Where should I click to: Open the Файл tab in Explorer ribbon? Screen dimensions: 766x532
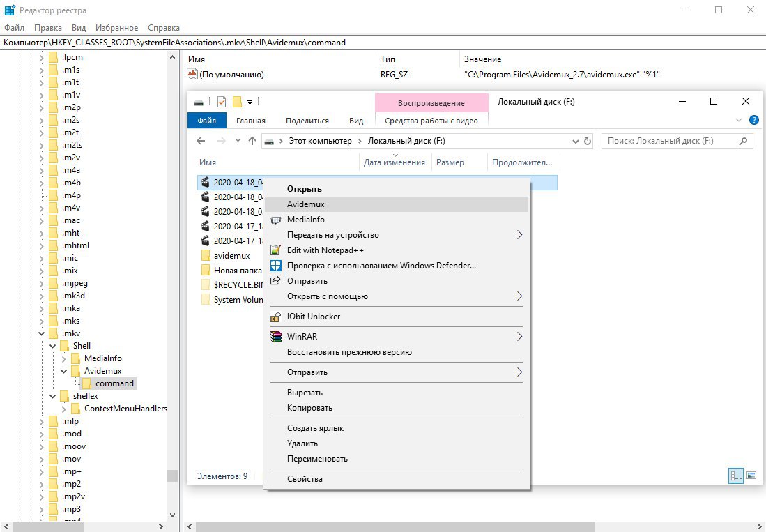[206, 121]
